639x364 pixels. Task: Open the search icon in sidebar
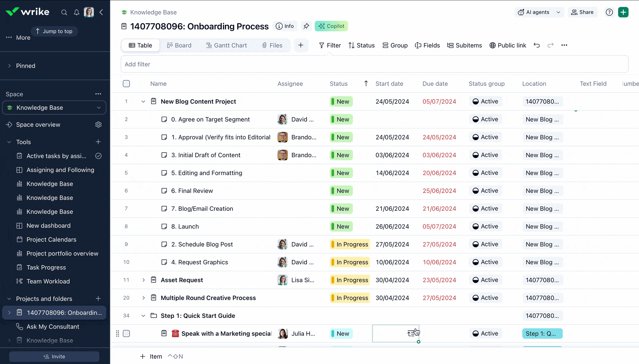[x=64, y=12]
